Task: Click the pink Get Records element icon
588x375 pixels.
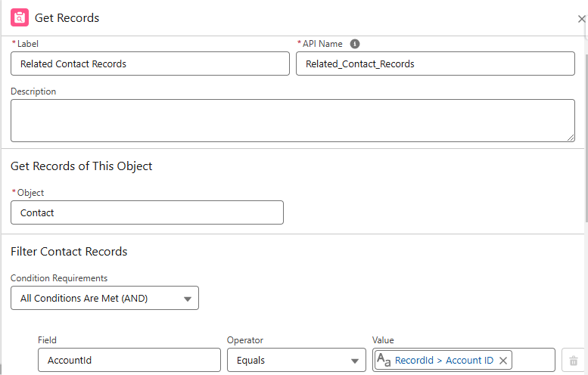Action: click(20, 17)
